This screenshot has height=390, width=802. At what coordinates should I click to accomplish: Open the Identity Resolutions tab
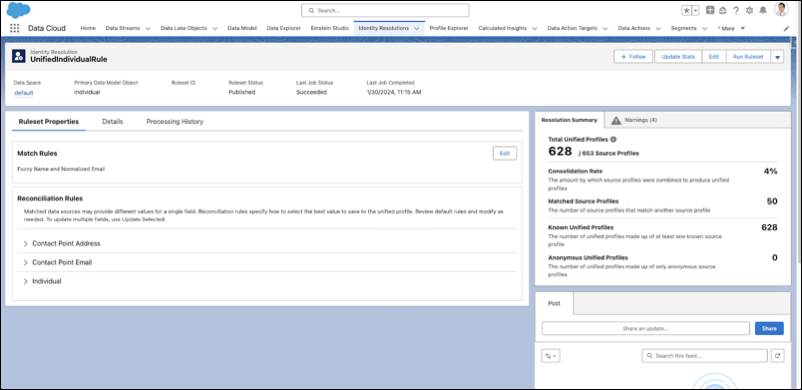[x=384, y=28]
